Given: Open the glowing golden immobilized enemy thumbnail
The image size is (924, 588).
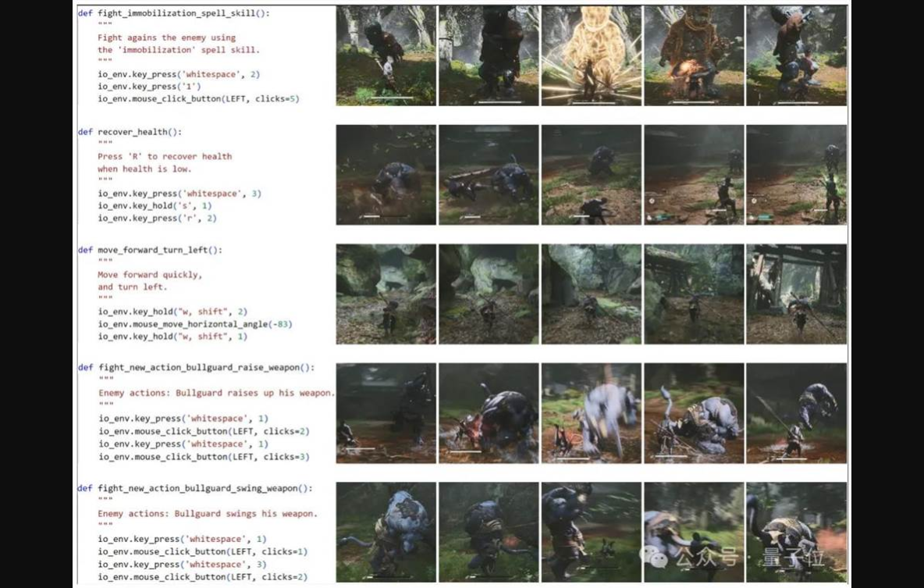Looking at the screenshot, I should 591,56.
